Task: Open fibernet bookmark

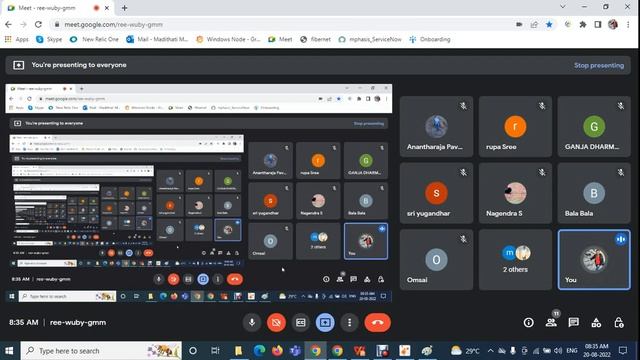Action: pyautogui.click(x=315, y=39)
